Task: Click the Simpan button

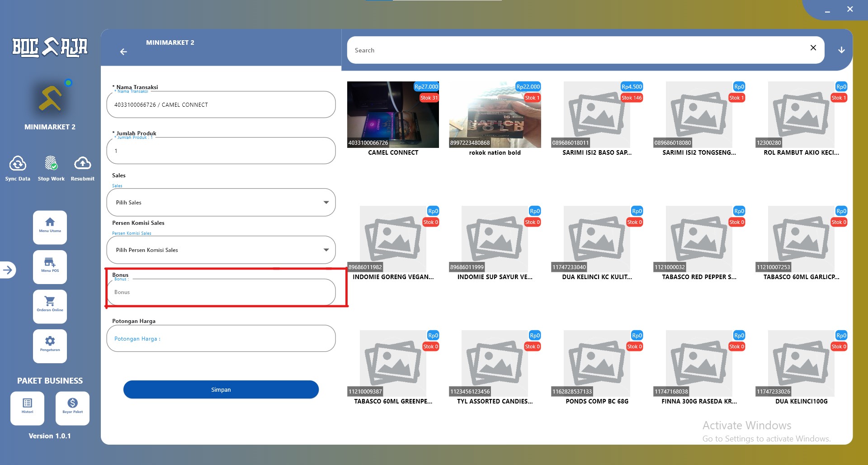Action: tap(221, 389)
